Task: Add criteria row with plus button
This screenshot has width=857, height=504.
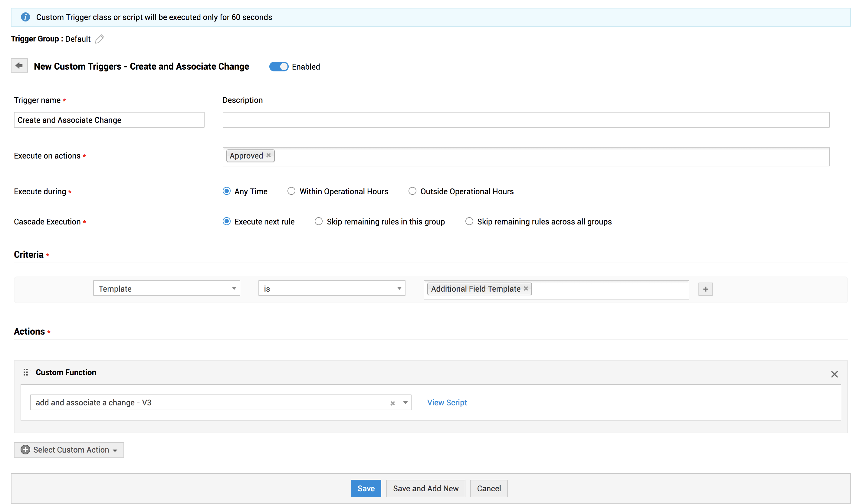Action: tap(705, 289)
